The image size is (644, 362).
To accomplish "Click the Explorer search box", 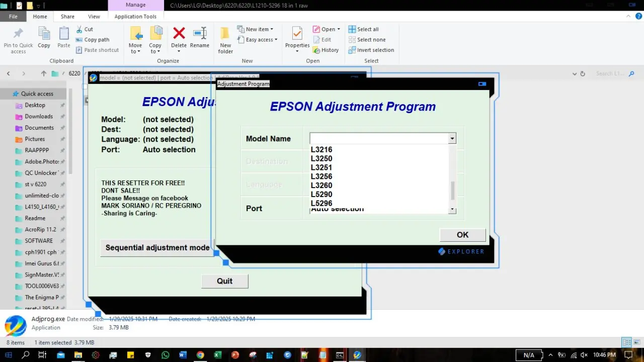I will point(614,73).
